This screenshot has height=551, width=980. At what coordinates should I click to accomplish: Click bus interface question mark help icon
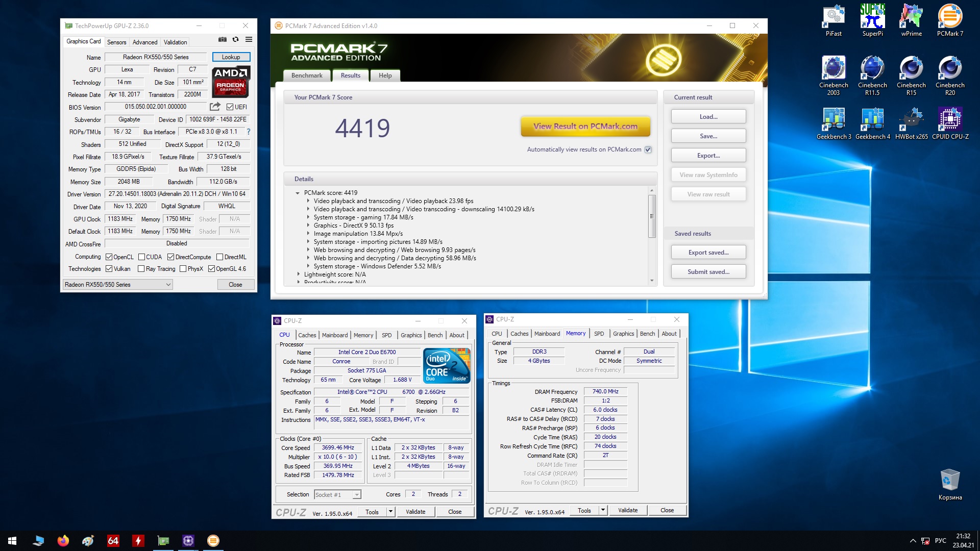[x=249, y=132]
